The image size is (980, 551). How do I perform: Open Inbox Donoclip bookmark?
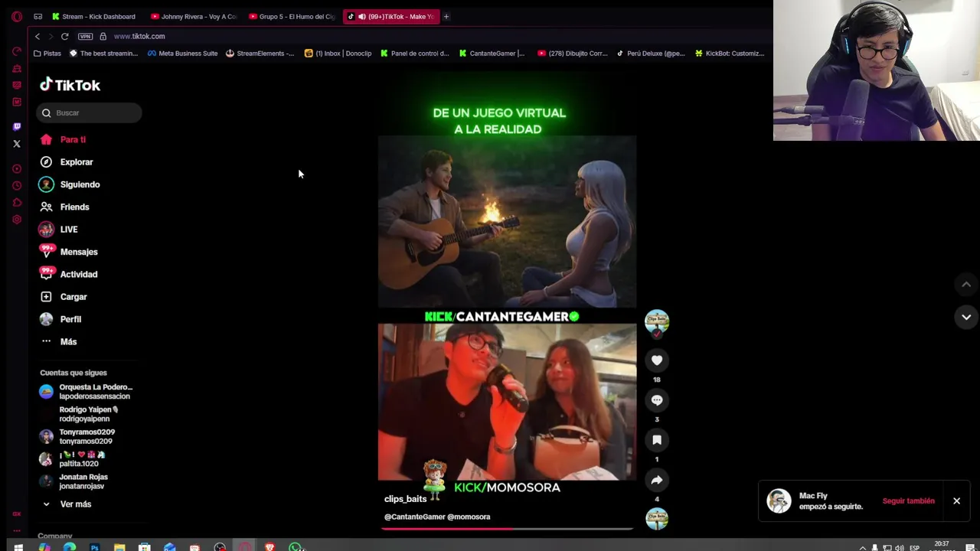point(338,54)
